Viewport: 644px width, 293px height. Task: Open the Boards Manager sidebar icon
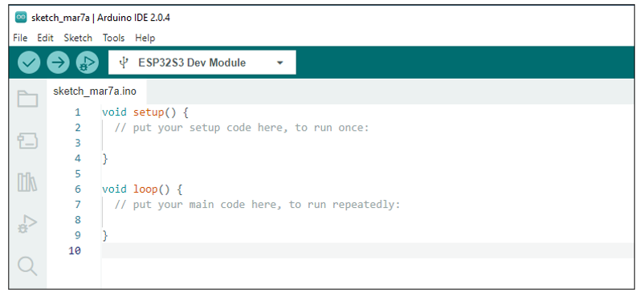[x=27, y=140]
